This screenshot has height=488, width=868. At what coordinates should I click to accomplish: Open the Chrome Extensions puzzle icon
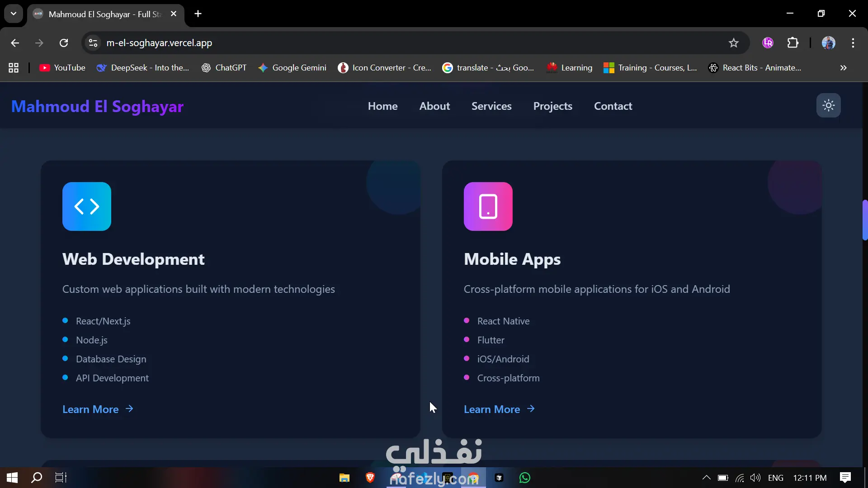793,43
